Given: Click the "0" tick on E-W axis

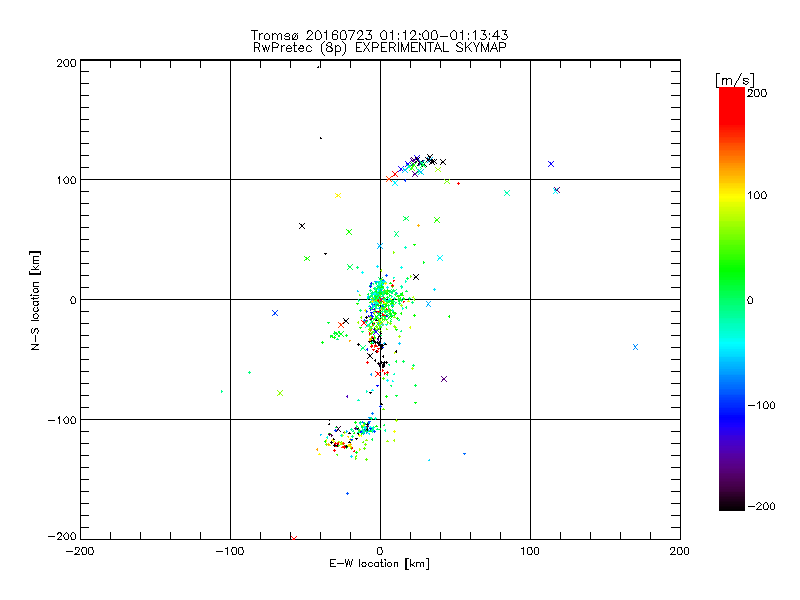Looking at the screenshot, I should click(380, 551).
